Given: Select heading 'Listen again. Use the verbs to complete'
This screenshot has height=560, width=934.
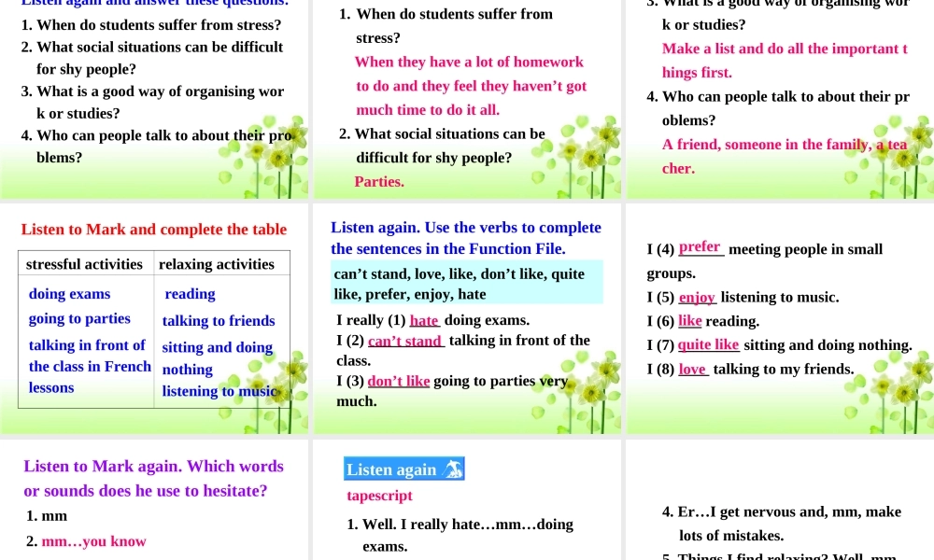Looking at the screenshot, I should tap(466, 228).
